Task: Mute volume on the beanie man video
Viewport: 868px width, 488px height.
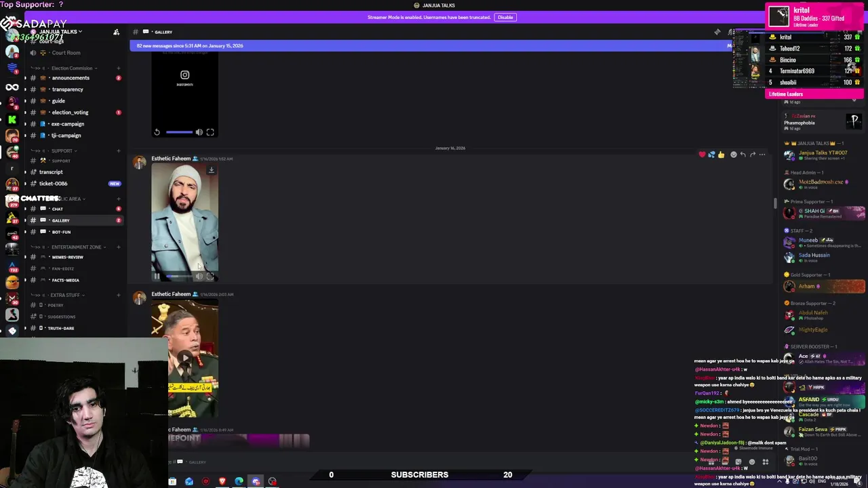Action: point(199,276)
